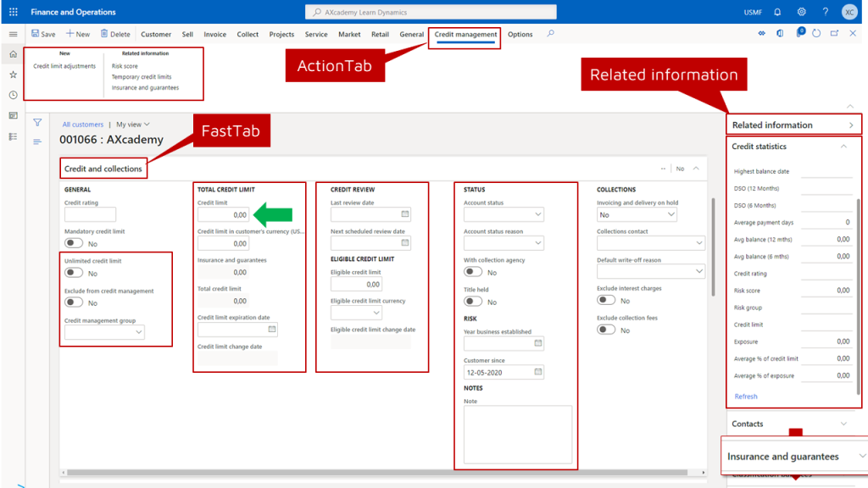
Task: Open the All customers breadcrumb link
Action: 82,125
